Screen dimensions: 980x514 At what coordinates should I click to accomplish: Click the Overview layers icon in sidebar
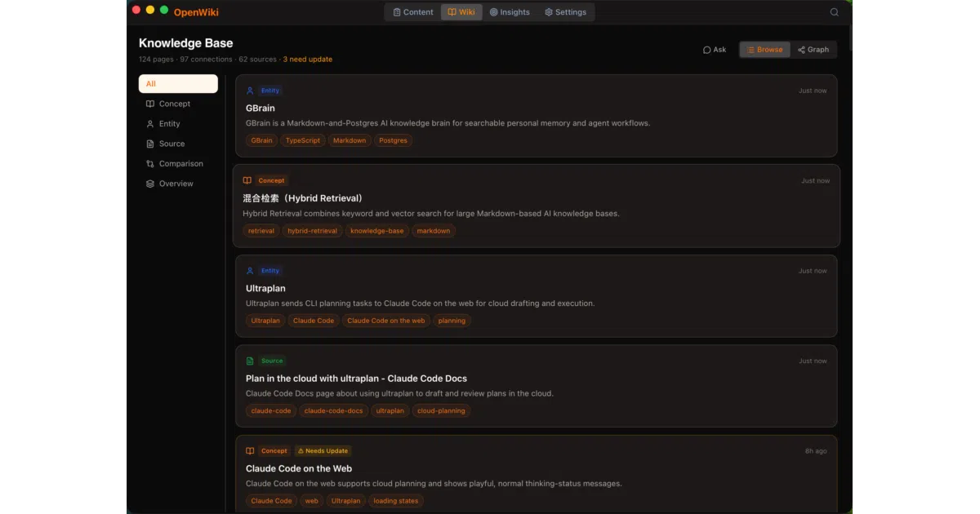pos(150,184)
